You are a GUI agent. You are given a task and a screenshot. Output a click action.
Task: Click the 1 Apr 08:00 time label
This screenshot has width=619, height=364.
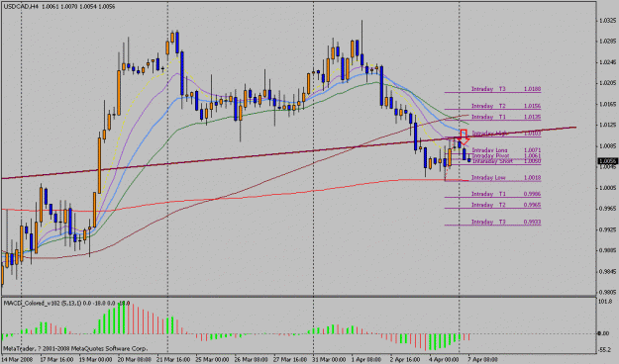click(366, 360)
